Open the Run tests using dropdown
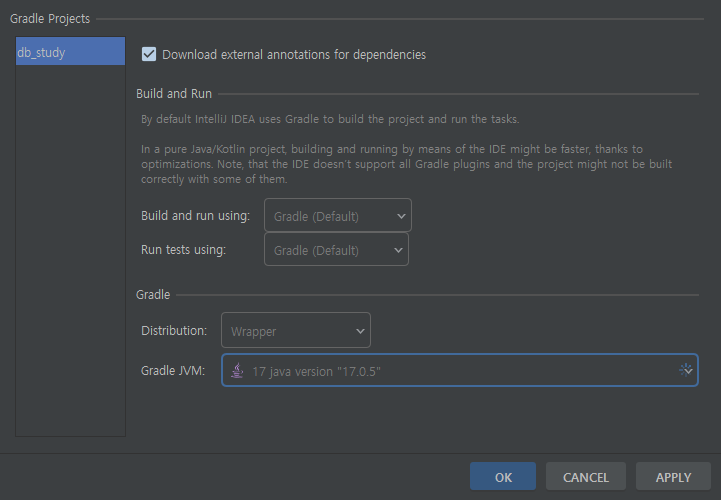Image resolution: width=721 pixels, height=500 pixels. click(336, 249)
